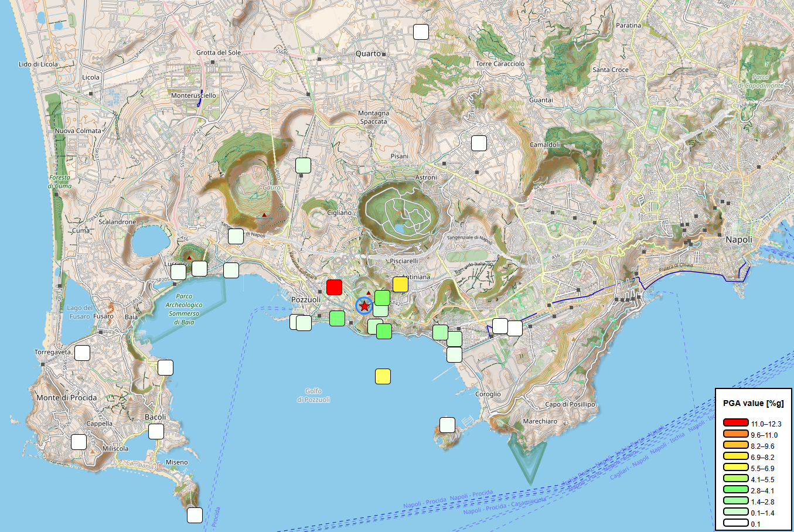794x532 pixels.
Task: Select the Parco Archeologico Sommerso di Baia label
Action: (x=184, y=309)
